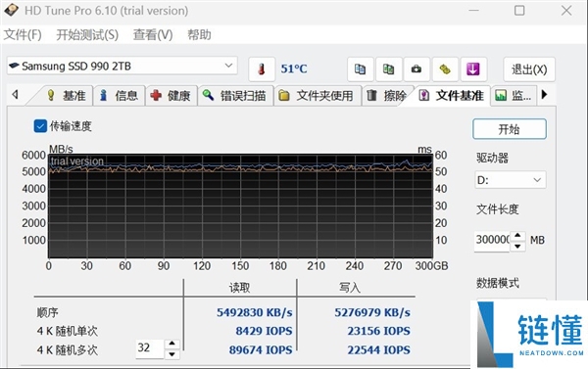The width and height of the screenshot is (588, 369).
Task: Click the copy screenshot to clipboard icon
Action: 388,69
